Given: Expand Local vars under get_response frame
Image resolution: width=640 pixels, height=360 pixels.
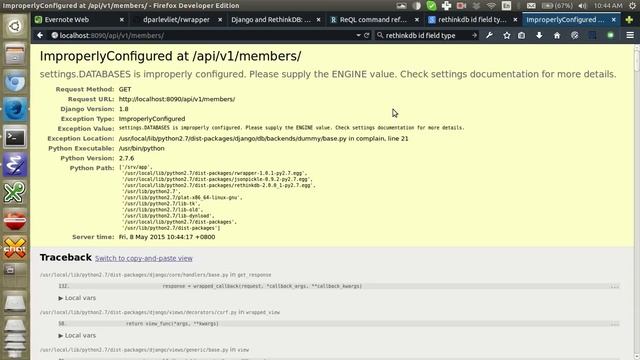Looking at the screenshot, I should coord(77,298).
